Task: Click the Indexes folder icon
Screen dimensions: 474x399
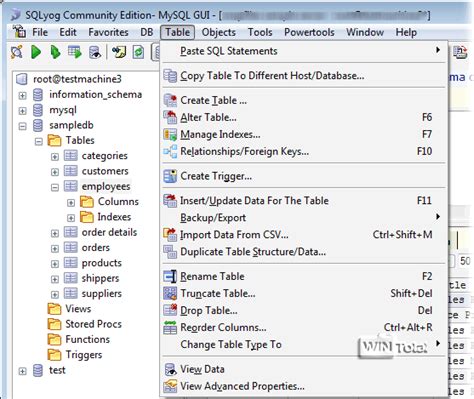Action: pyautogui.click(x=87, y=217)
